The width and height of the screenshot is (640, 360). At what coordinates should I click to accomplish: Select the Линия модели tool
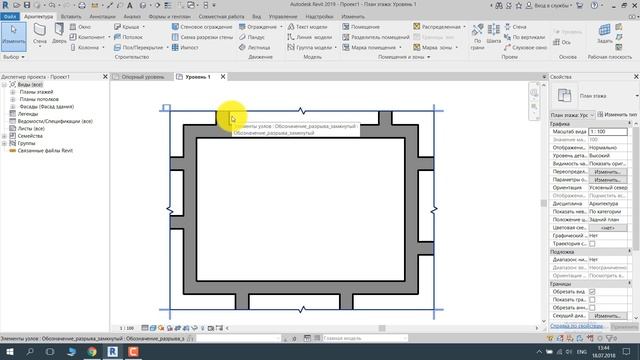309,37
